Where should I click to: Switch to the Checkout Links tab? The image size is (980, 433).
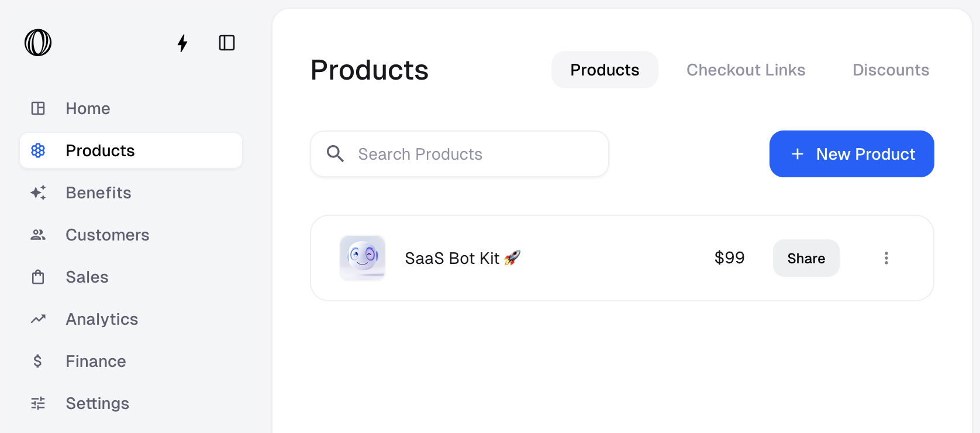746,70
